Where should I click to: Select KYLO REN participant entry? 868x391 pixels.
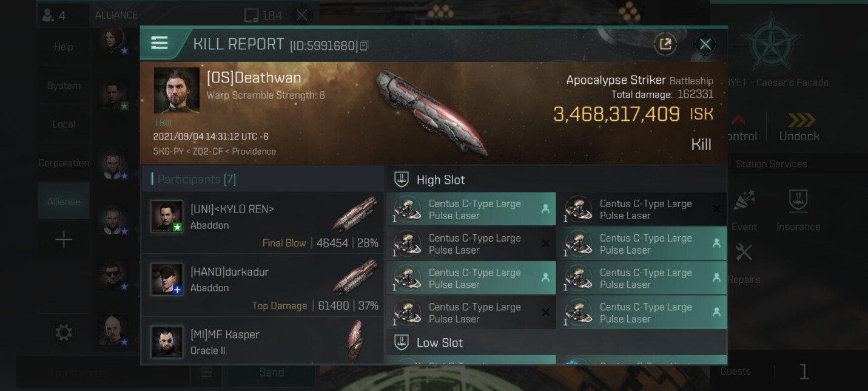click(263, 222)
